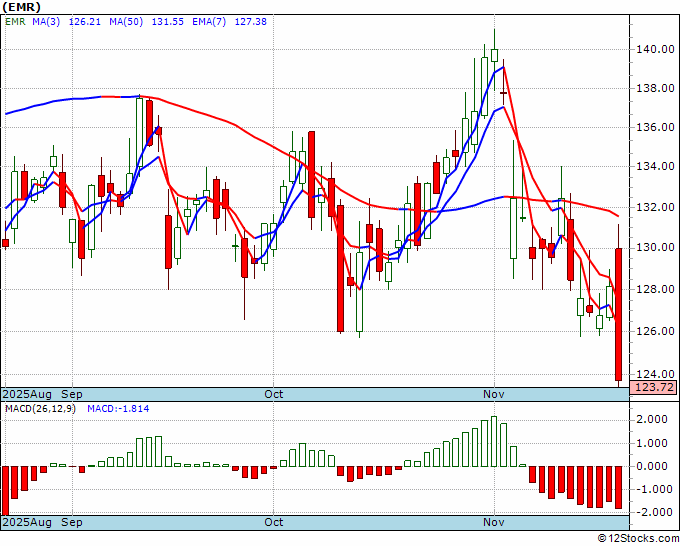The height and width of the screenshot is (546, 680).
Task: Click the Oct marker on price timeline
Action: tap(274, 394)
